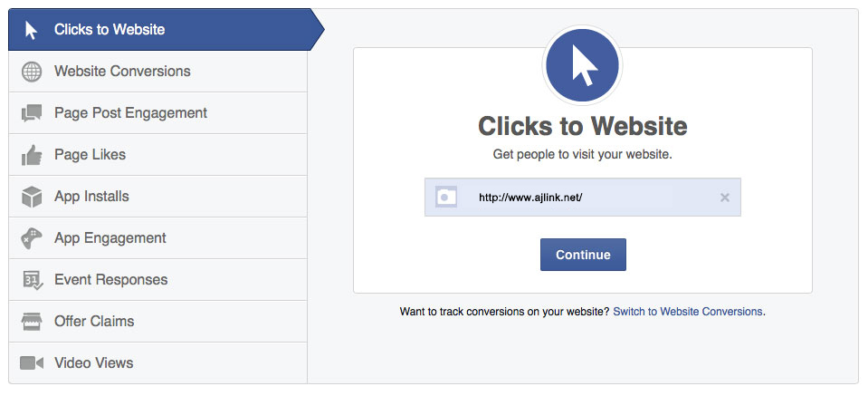Click the chat bubbles icon for Page Post Engagement
This screenshot has height=396, width=868.
point(32,113)
